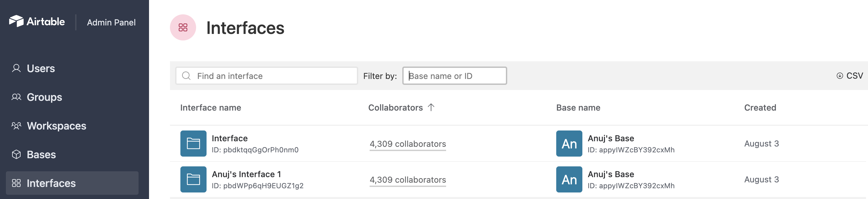Click the pink Interfaces grid icon
Screen dimensions: 868x199
tap(183, 27)
